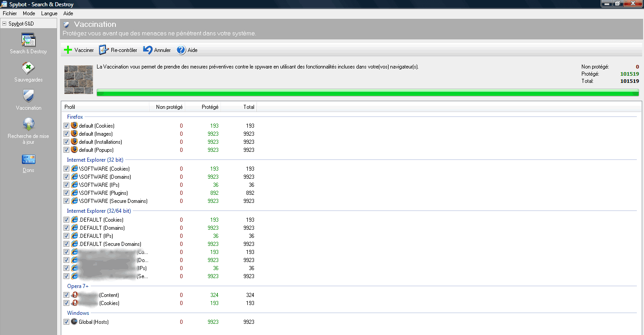Viewport: 644px width, 335px height.
Task: Uncheck Firefox default (Popups) checkbox
Action: (x=66, y=150)
